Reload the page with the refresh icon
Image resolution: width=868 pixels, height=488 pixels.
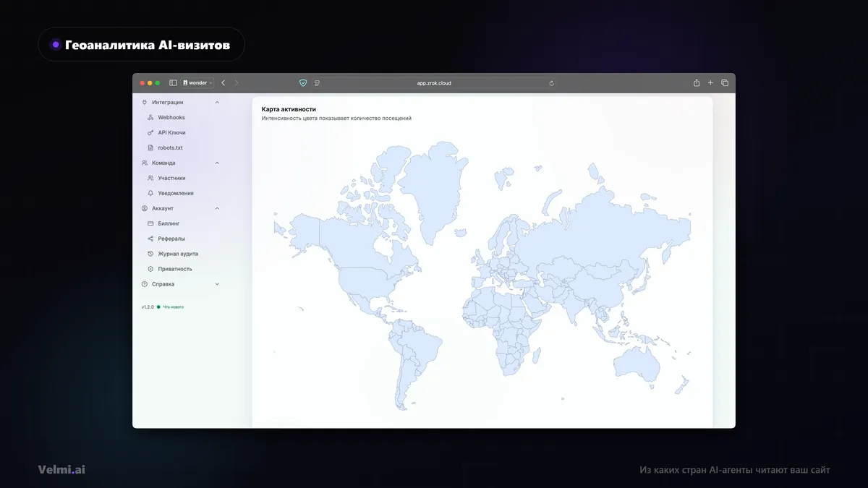[x=551, y=83]
